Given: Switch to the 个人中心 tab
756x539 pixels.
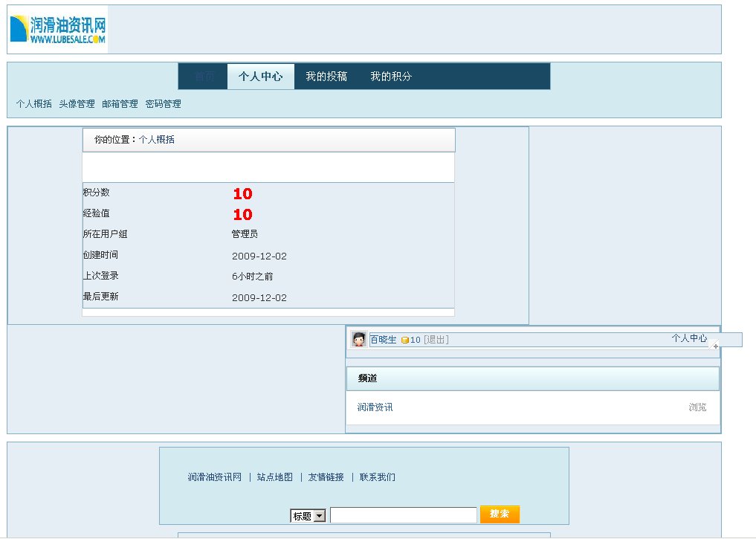Looking at the screenshot, I should pos(260,76).
